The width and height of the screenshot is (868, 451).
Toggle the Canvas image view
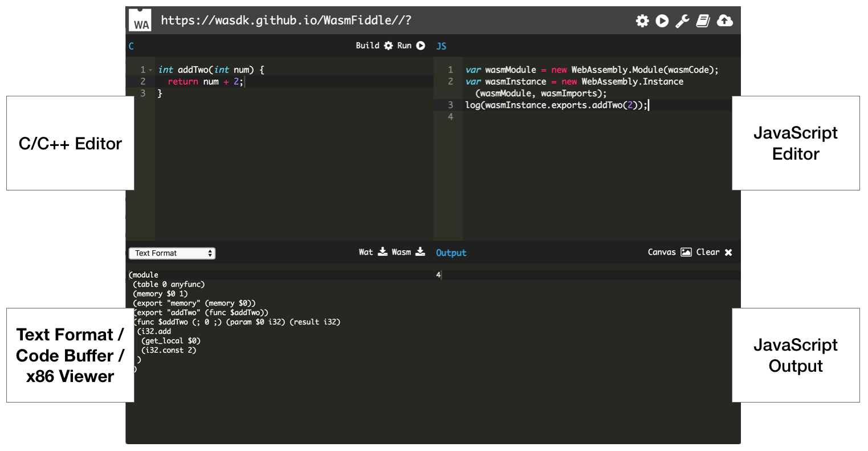pos(686,252)
